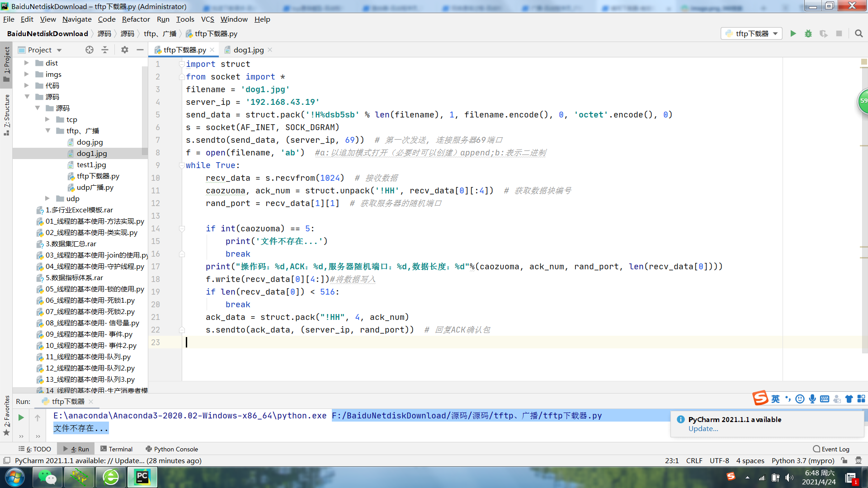The width and height of the screenshot is (868, 488).
Task: Open run configuration dropdown tftp下载器
Action: pos(751,34)
